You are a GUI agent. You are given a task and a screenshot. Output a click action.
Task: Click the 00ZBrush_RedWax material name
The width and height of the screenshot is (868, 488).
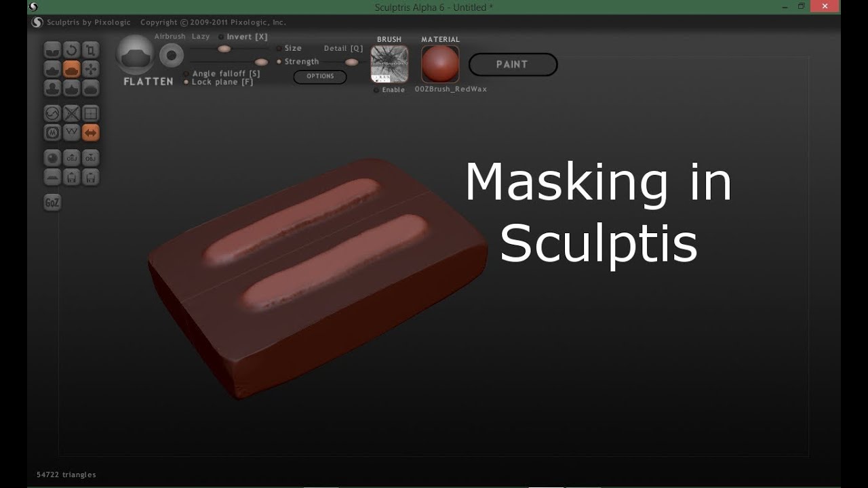[451, 89]
